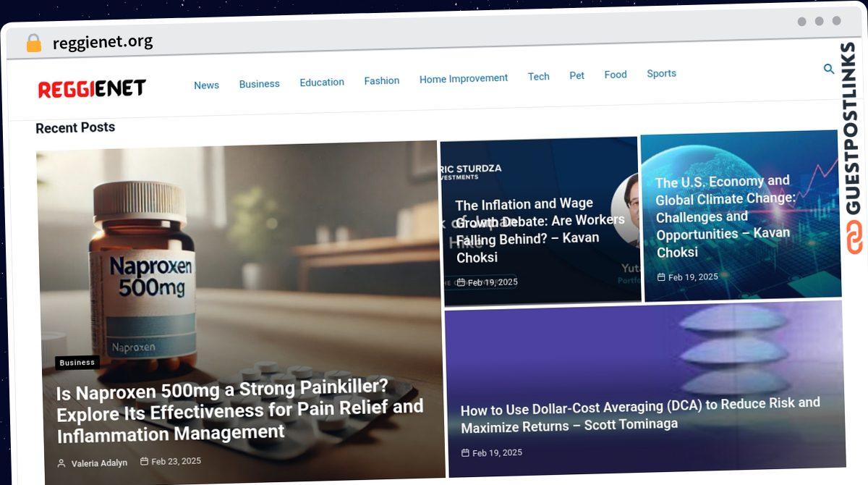This screenshot has height=485, width=868.
Task: Open the News menu item
Action: point(206,85)
